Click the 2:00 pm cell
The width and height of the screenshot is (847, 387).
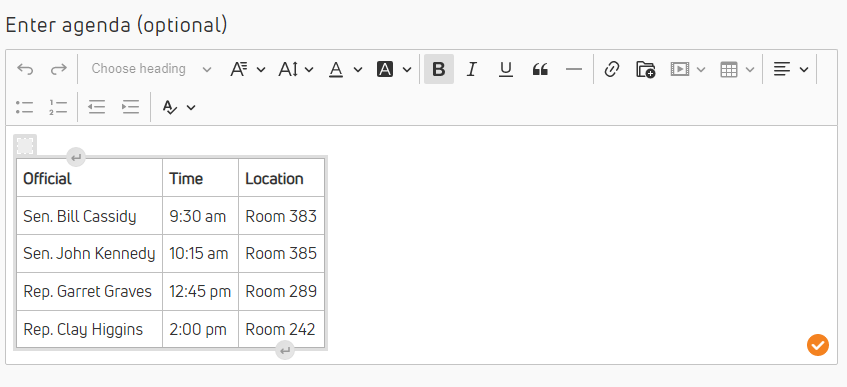[200, 329]
